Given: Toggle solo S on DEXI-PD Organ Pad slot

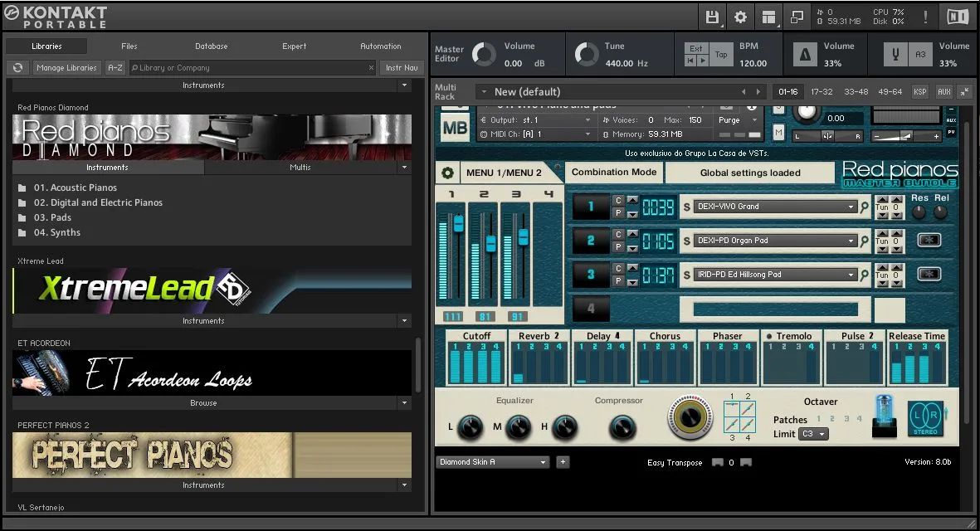Looking at the screenshot, I should (686, 241).
